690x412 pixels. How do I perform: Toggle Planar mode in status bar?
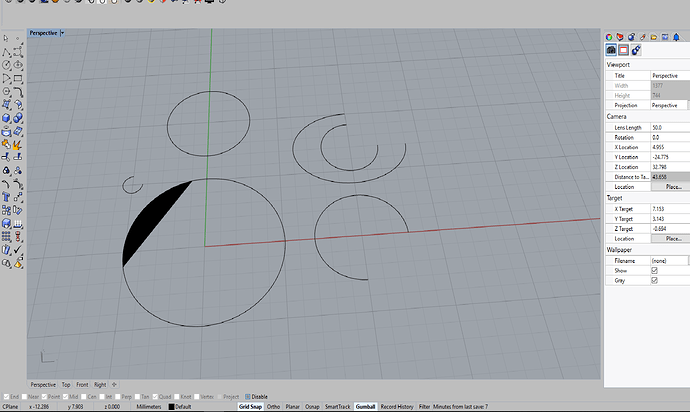(292, 407)
